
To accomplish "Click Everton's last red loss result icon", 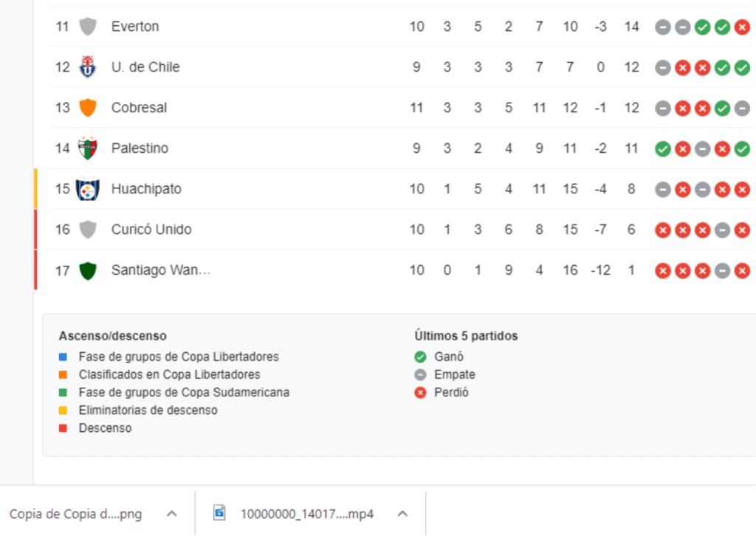I will click(742, 27).
